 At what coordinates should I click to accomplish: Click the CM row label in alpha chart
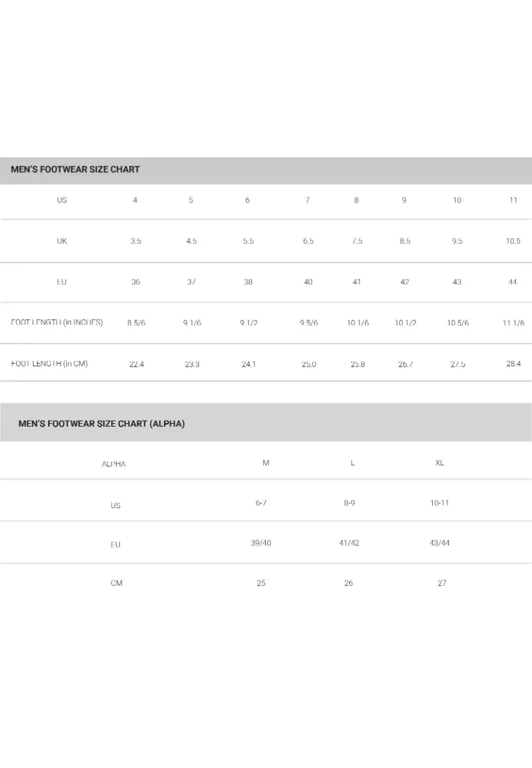117,583
